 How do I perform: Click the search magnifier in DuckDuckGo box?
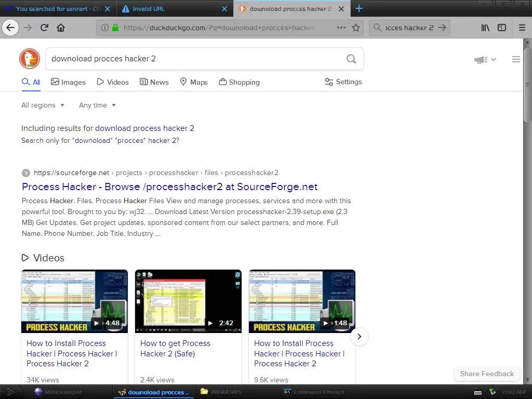(x=351, y=59)
